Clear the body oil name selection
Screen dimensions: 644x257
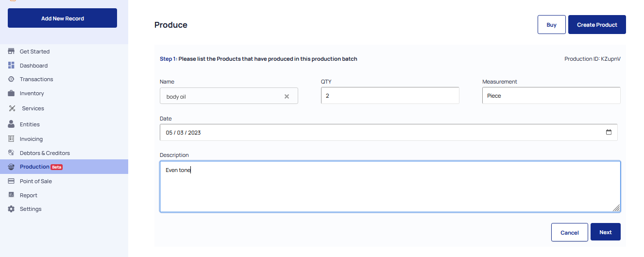[287, 96]
